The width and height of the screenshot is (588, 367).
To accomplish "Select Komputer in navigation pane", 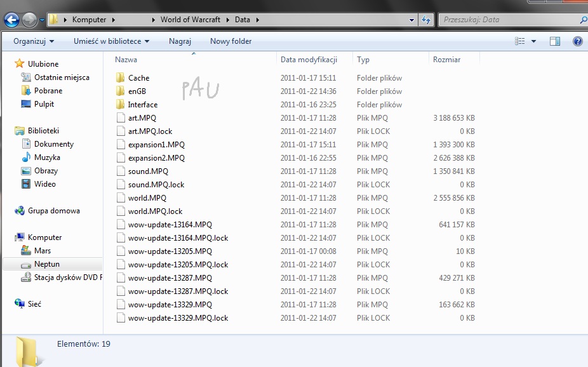I will pyautogui.click(x=44, y=237).
